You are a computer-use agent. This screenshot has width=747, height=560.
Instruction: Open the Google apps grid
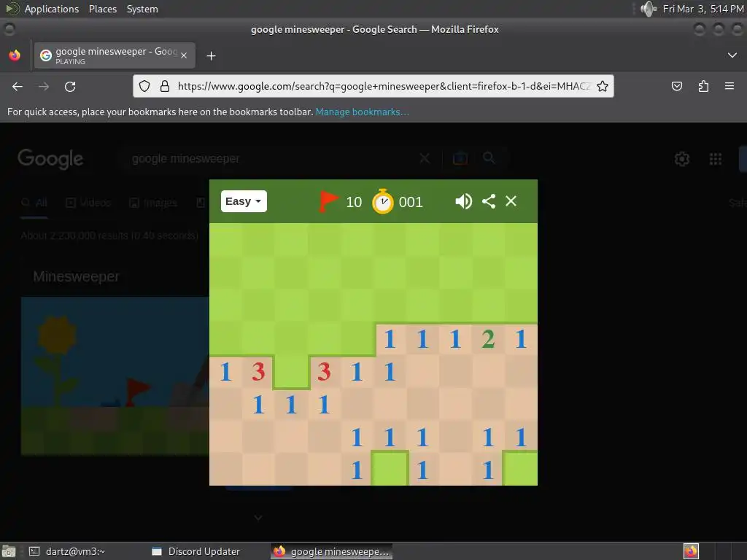tap(715, 158)
